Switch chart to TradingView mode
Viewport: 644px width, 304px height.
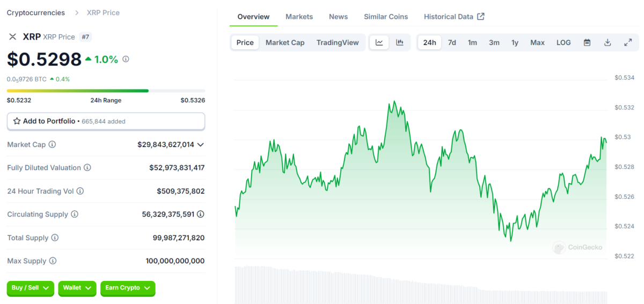[x=338, y=42]
